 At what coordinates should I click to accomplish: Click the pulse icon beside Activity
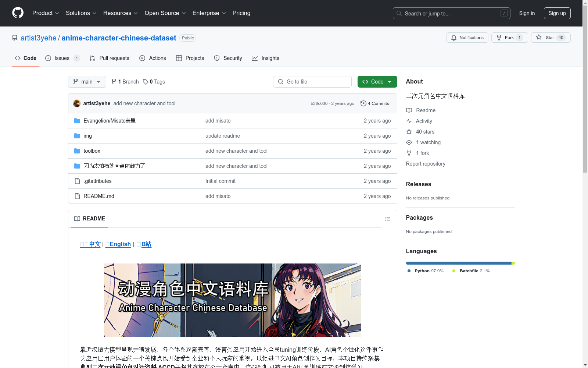[409, 121]
